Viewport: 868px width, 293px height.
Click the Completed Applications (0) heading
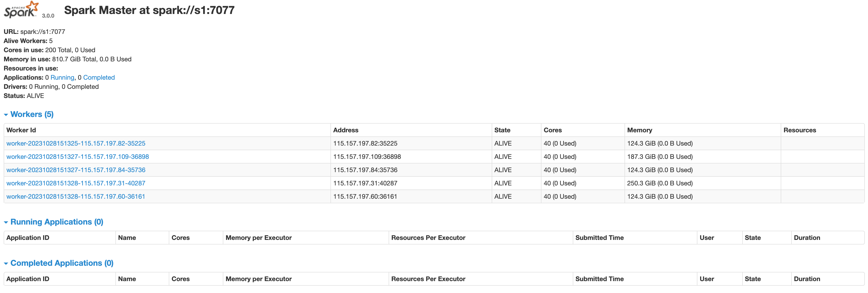pos(62,263)
